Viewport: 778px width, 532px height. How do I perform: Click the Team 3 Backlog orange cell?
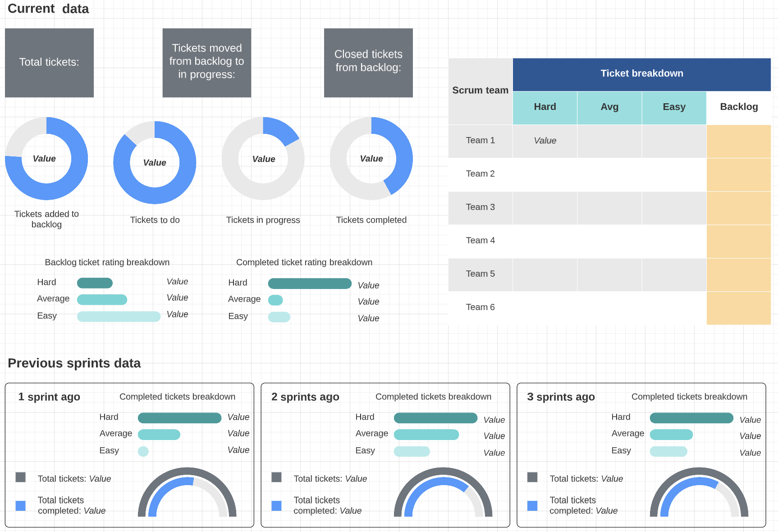click(x=739, y=208)
